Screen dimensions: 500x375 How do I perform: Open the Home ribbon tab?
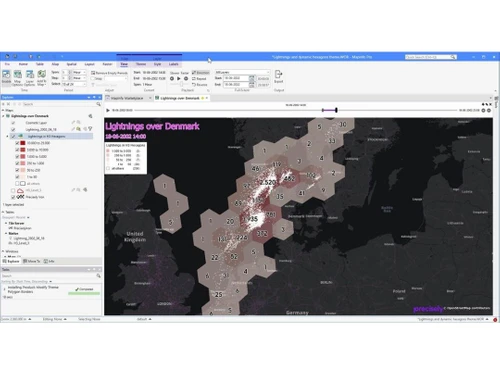[23, 64]
